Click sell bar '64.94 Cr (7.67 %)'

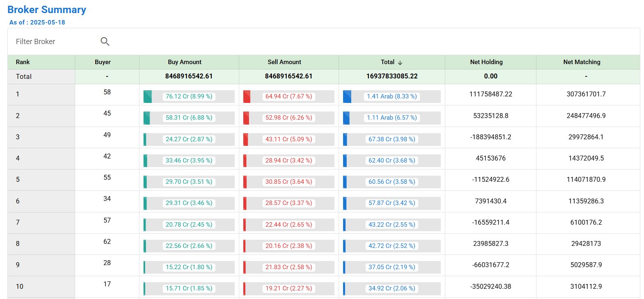(x=289, y=96)
